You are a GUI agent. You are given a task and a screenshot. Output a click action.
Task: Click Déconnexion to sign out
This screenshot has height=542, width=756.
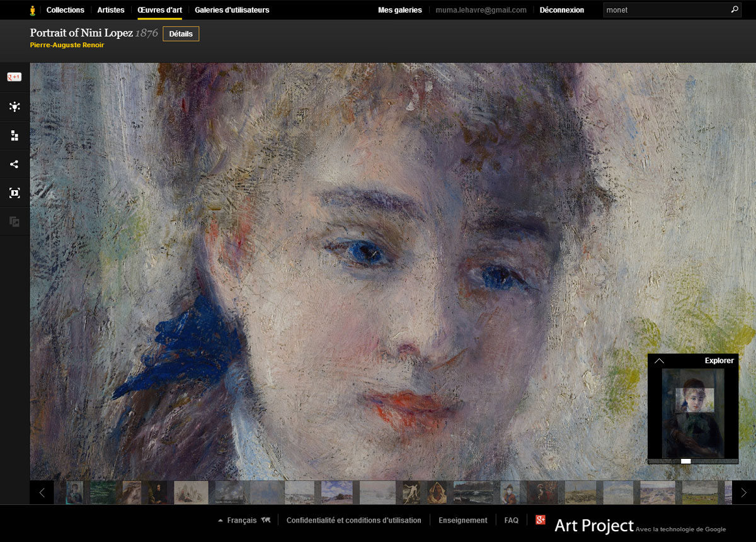[562, 10]
